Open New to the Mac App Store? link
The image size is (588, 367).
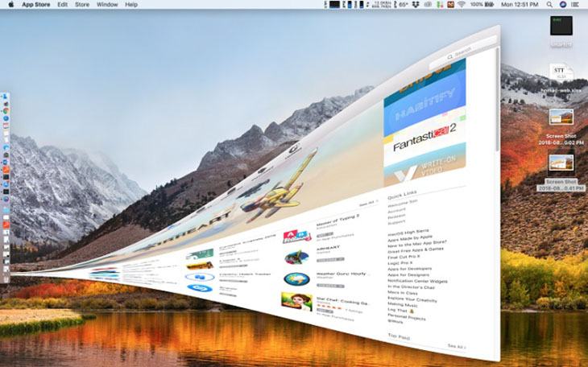(417, 244)
